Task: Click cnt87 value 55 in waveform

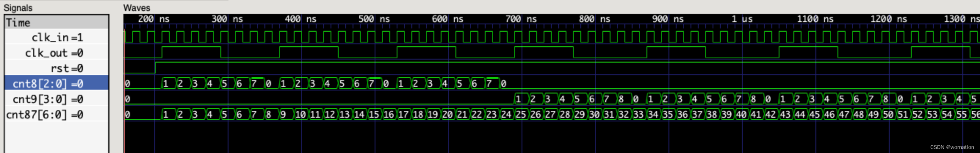Action: 961,114
